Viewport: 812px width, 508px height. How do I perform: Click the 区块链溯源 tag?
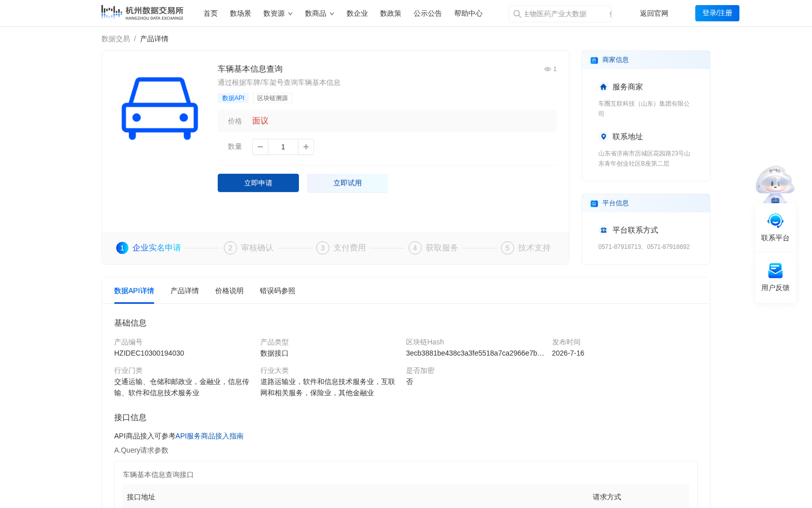(x=273, y=98)
